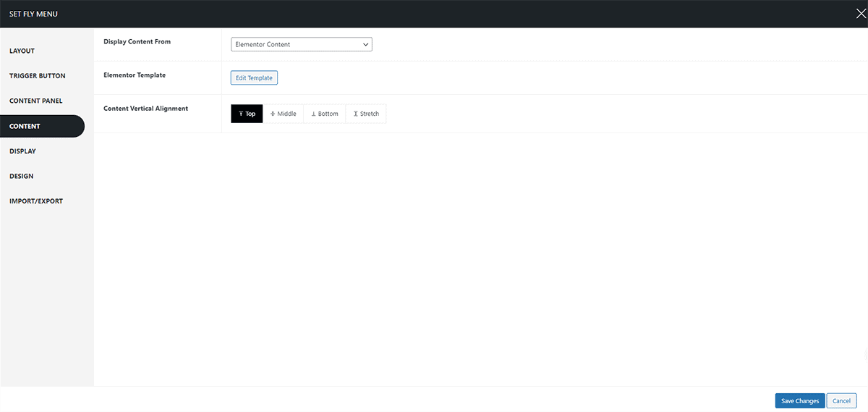Viewport: 868px width, 412px height.
Task: Set vertical alignment to Bottom
Action: (x=325, y=114)
